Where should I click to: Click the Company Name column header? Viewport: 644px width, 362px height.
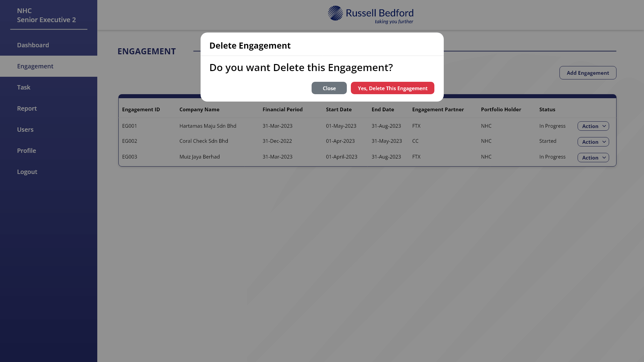(x=199, y=109)
